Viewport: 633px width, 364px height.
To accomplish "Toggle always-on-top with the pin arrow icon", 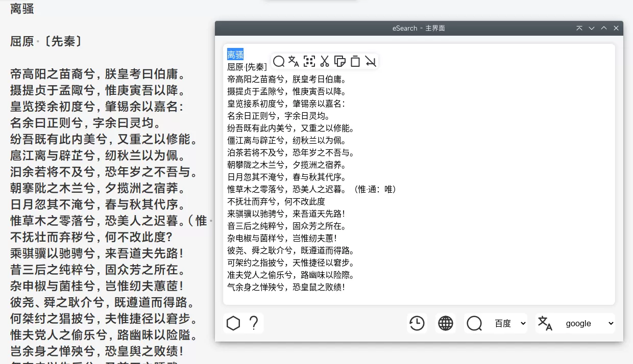I will pyautogui.click(x=579, y=28).
